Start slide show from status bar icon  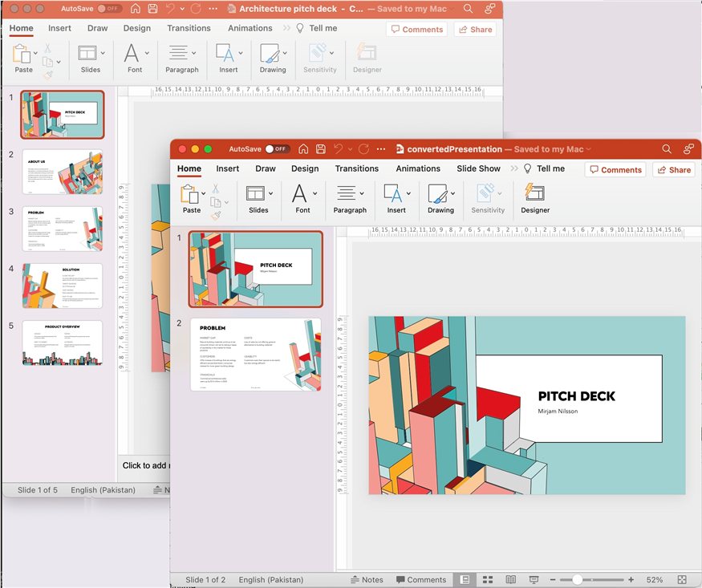coord(534,579)
